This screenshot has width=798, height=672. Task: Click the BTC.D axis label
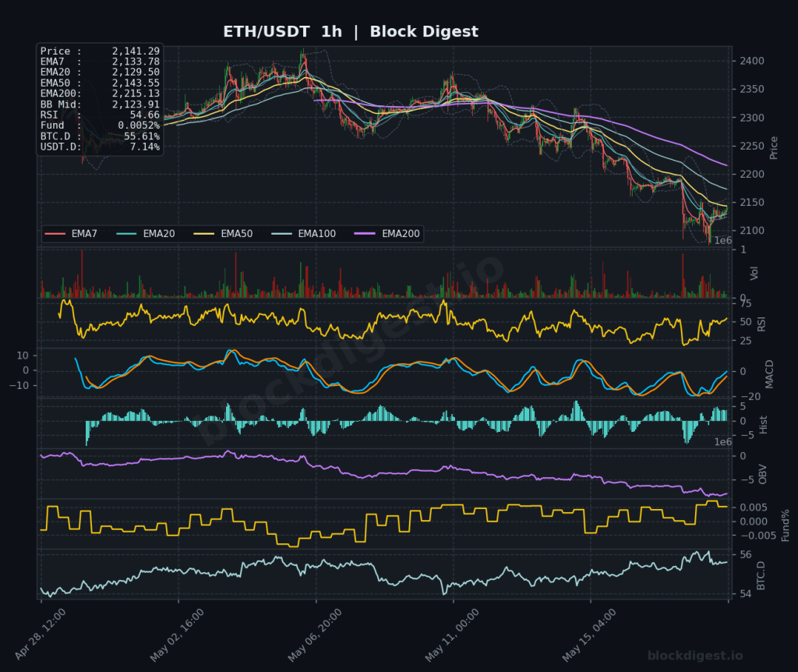pos(761,576)
